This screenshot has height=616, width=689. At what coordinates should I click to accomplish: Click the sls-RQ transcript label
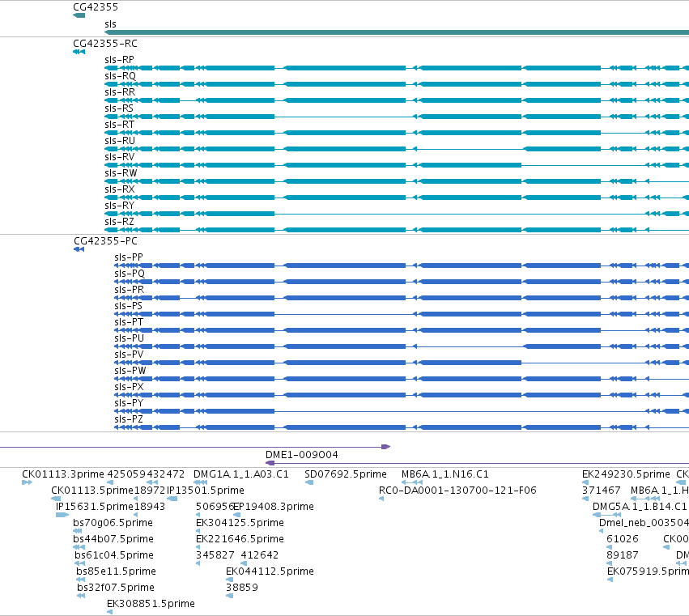pyautogui.click(x=120, y=76)
